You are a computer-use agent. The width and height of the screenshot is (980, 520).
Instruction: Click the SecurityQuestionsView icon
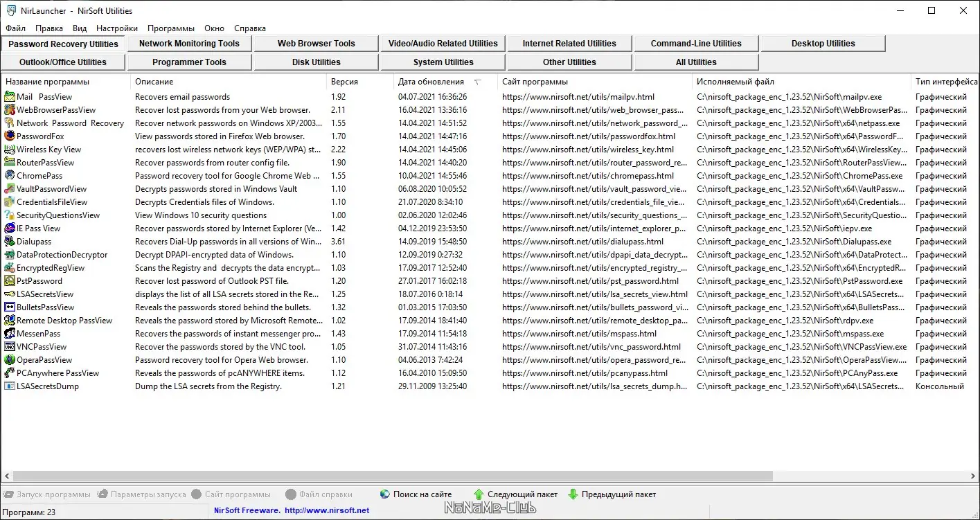point(10,215)
